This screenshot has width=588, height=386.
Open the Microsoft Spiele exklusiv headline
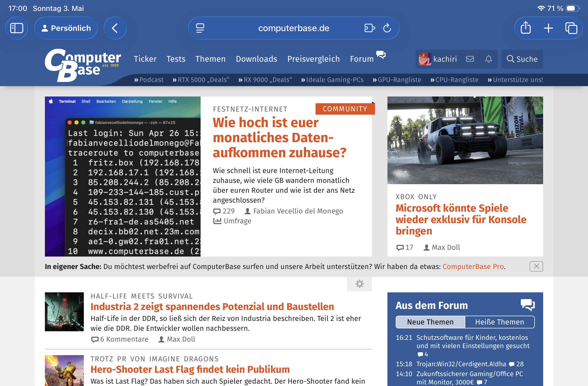(x=461, y=219)
